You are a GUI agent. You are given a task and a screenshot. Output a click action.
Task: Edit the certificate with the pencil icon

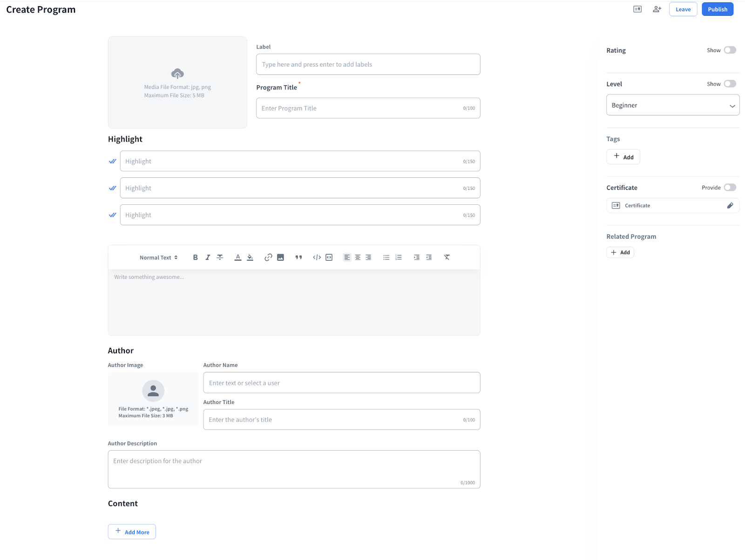click(730, 206)
